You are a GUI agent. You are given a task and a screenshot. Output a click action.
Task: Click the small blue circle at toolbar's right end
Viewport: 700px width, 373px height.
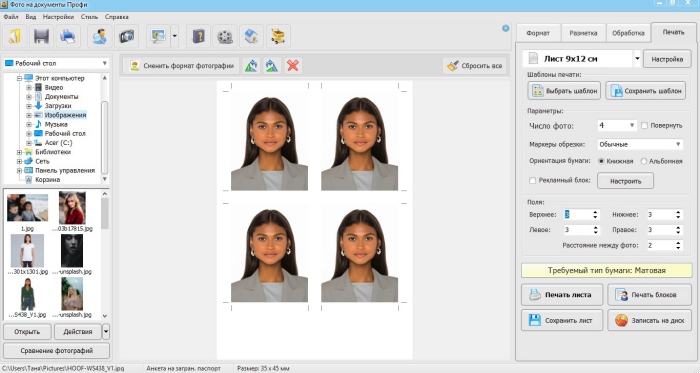click(505, 28)
